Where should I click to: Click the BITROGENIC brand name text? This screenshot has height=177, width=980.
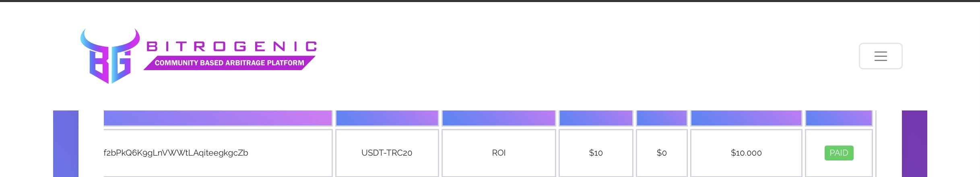232,46
